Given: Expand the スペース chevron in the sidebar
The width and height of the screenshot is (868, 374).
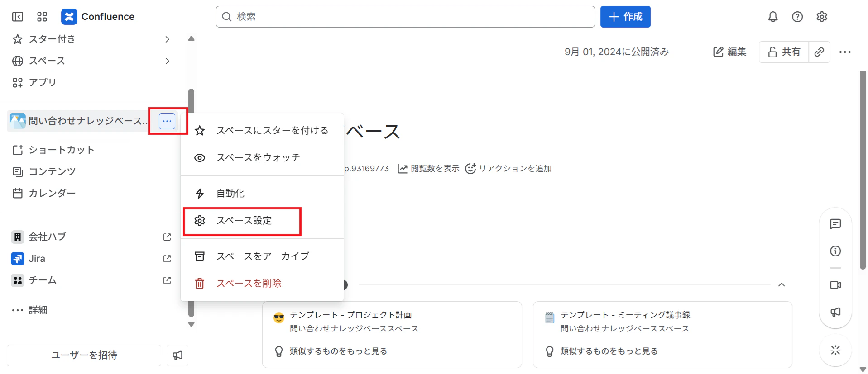Looking at the screenshot, I should tap(167, 61).
